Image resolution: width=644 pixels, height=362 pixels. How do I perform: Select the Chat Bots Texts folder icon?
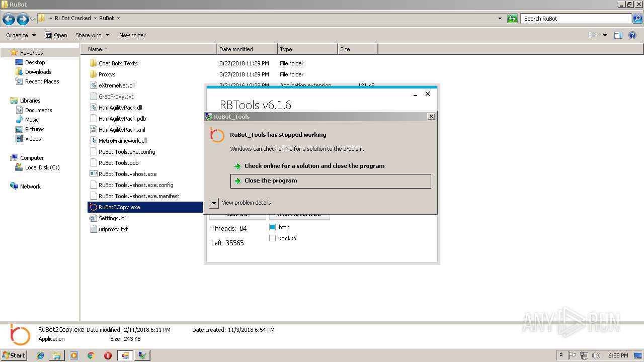coord(93,63)
